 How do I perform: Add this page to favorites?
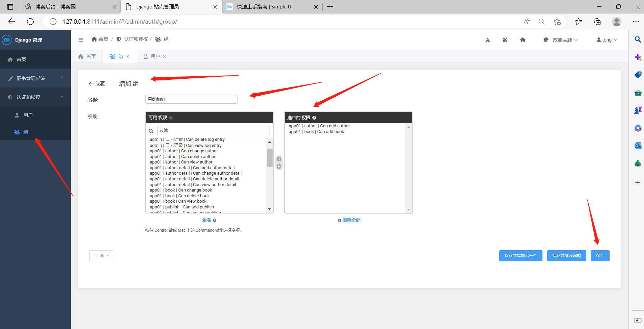coord(557,22)
